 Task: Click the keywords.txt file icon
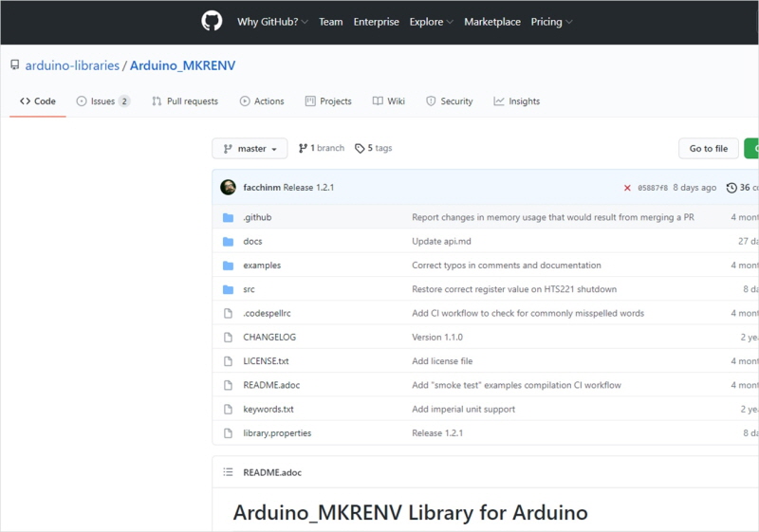pos(228,409)
